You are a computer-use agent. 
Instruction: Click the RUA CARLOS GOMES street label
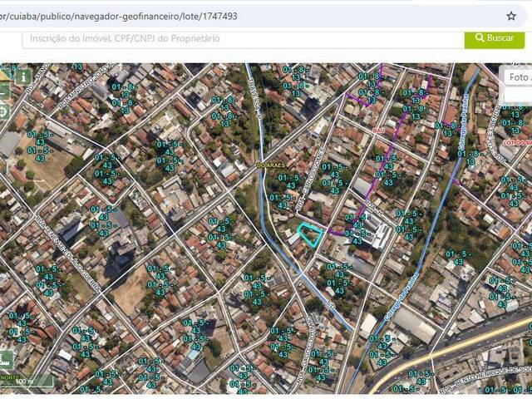(x=310, y=179)
